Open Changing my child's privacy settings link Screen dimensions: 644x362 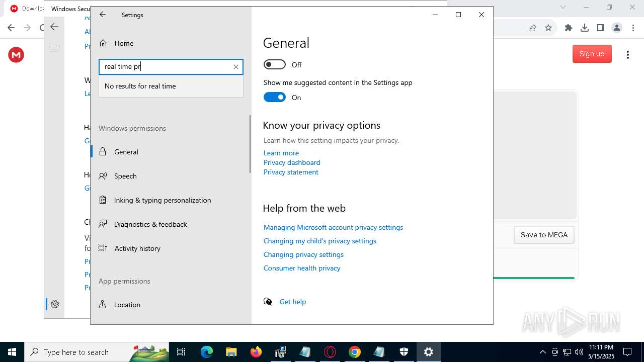coord(320,241)
